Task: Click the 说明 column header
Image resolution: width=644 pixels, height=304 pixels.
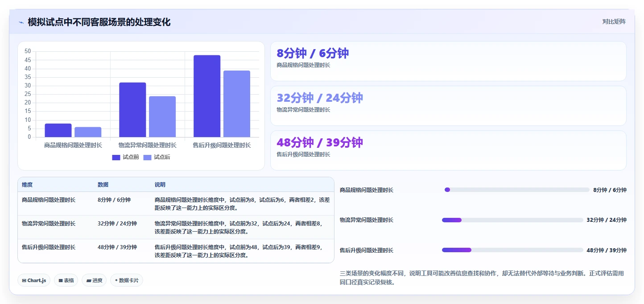Action: pyautogui.click(x=160, y=185)
